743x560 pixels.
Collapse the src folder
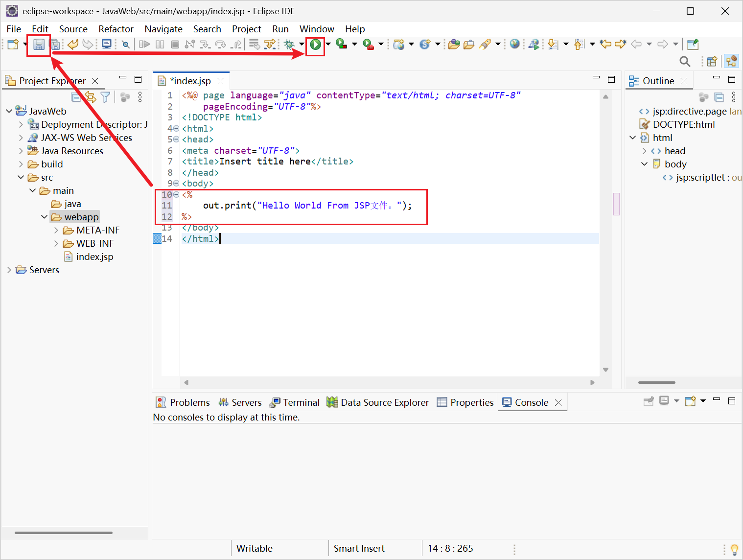21,177
